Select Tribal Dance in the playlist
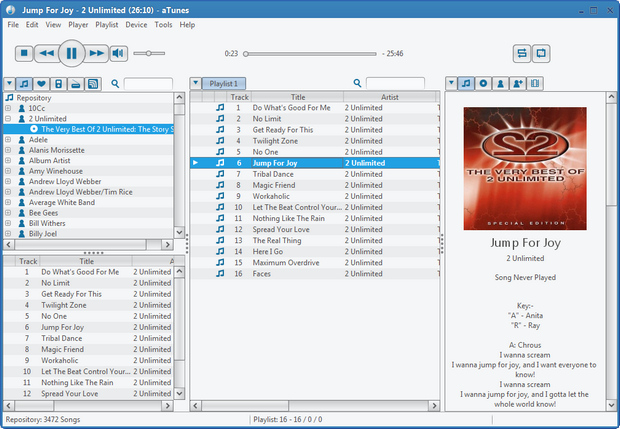This screenshot has height=429, width=620. tap(315, 174)
